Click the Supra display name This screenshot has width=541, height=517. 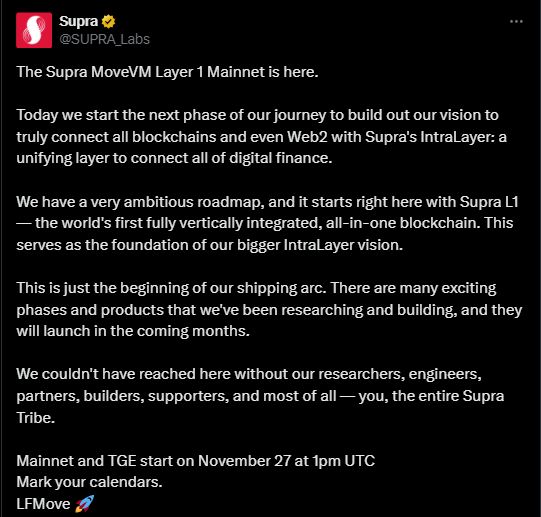pos(78,21)
